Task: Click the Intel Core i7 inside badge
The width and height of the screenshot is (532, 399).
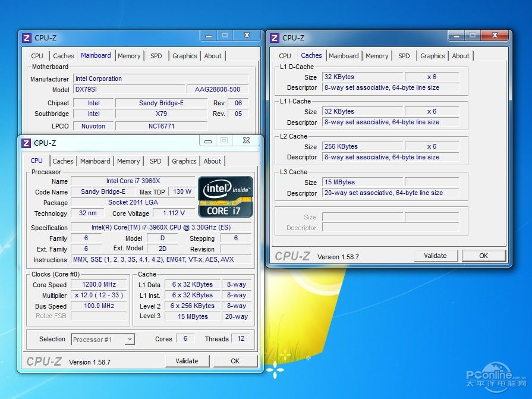Action: click(225, 196)
